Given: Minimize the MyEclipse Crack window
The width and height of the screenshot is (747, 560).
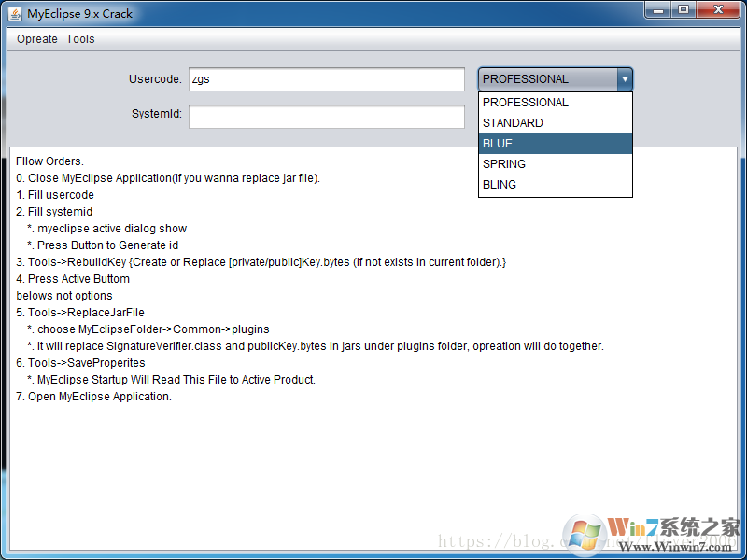Looking at the screenshot, I should click(x=659, y=10).
